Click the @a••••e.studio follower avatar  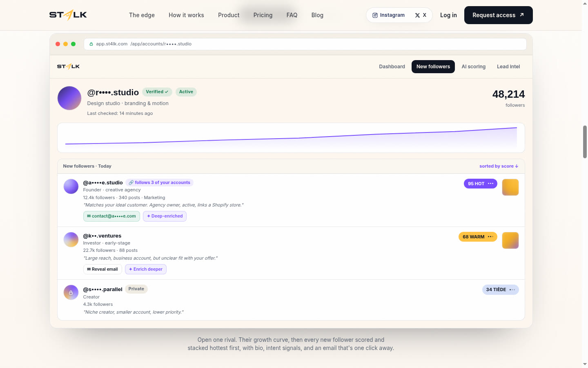pyautogui.click(x=71, y=186)
